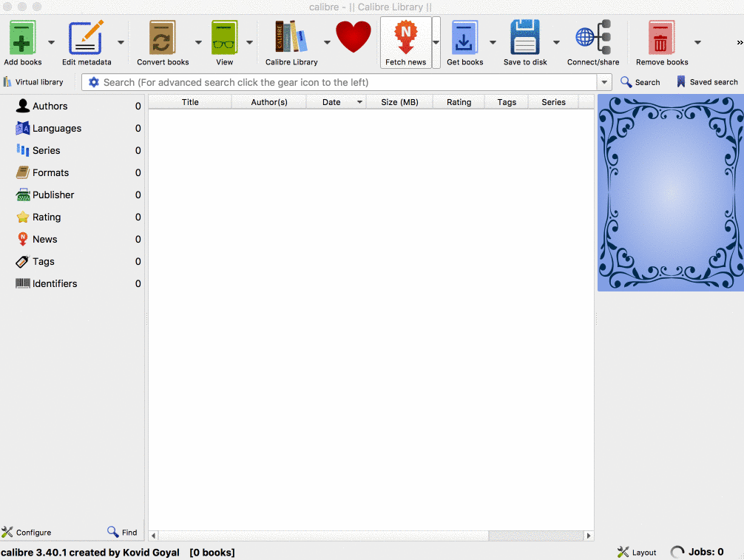Click the Jobs spinner icon

click(x=677, y=552)
